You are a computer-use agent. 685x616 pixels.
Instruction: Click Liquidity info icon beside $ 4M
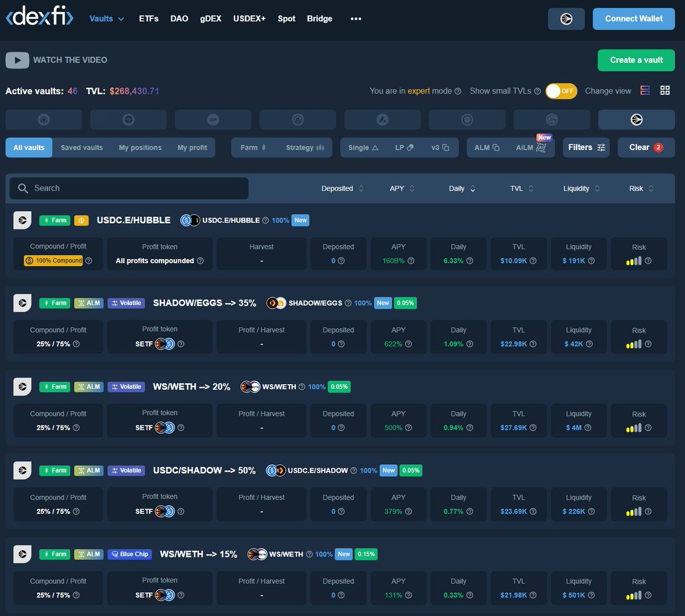tap(588, 428)
